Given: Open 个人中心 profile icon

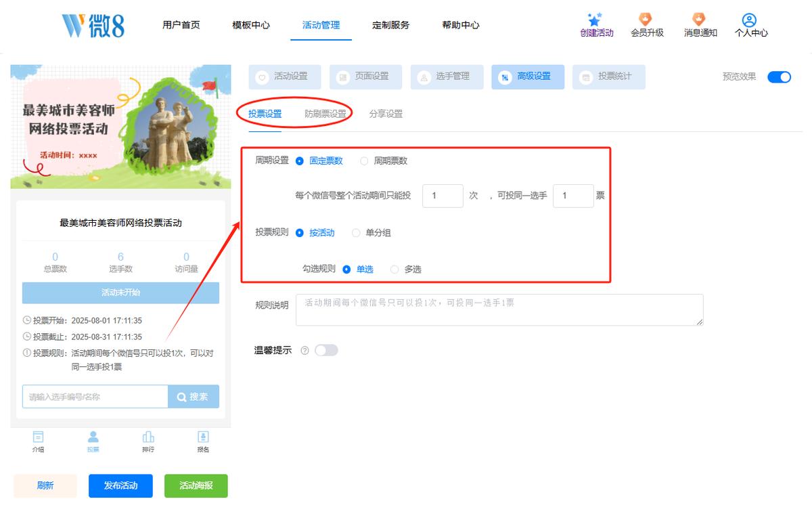Looking at the screenshot, I should click(x=749, y=20).
